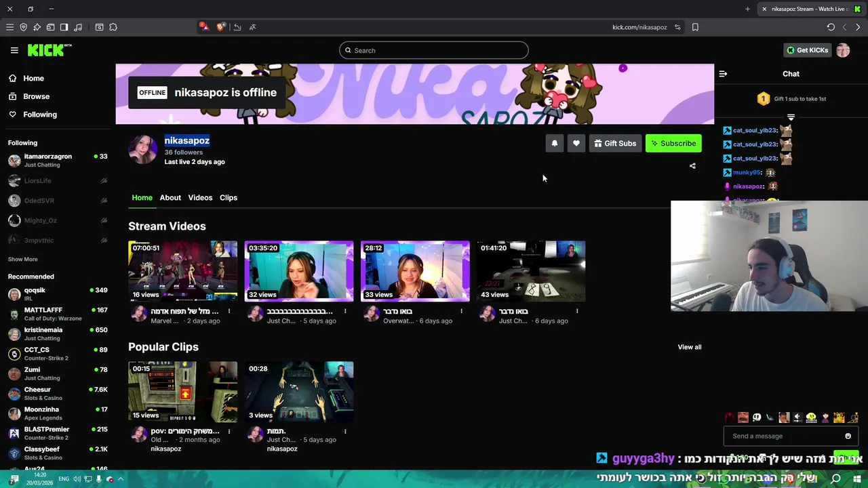This screenshot has width=868, height=488.
Task: Click the Subscribe button
Action: pyautogui.click(x=673, y=144)
